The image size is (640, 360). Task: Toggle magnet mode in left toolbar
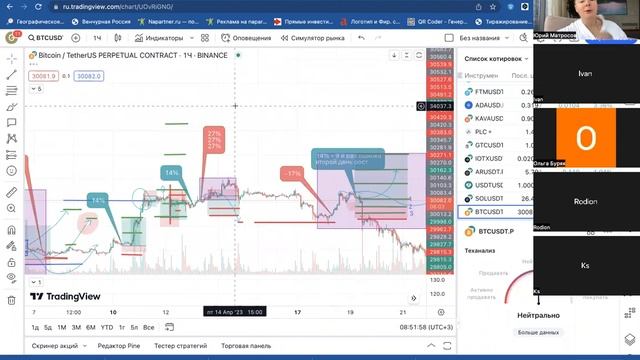(11, 230)
